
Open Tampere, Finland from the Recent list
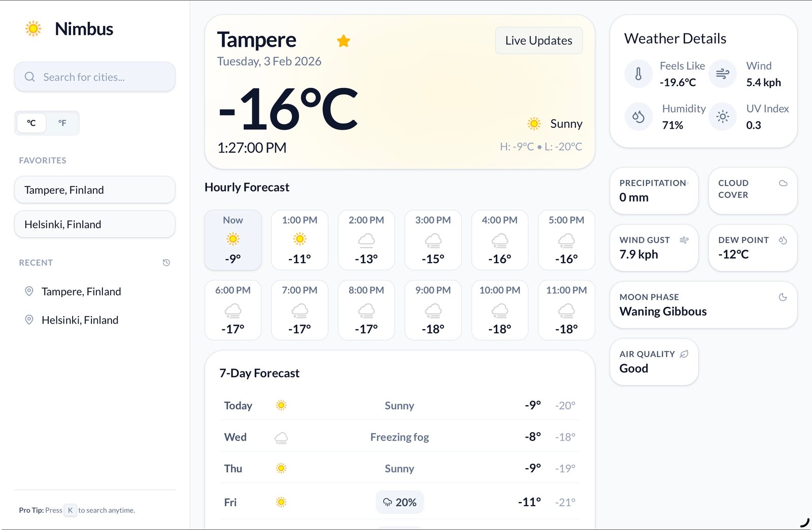pos(81,291)
